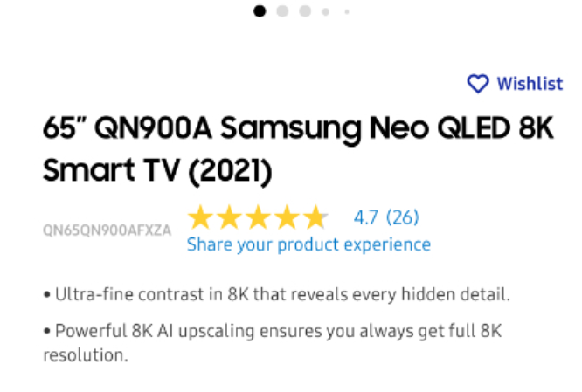Image resolution: width=582 pixels, height=392 pixels.
Task: Open Share your product experience link
Action: 308,244
